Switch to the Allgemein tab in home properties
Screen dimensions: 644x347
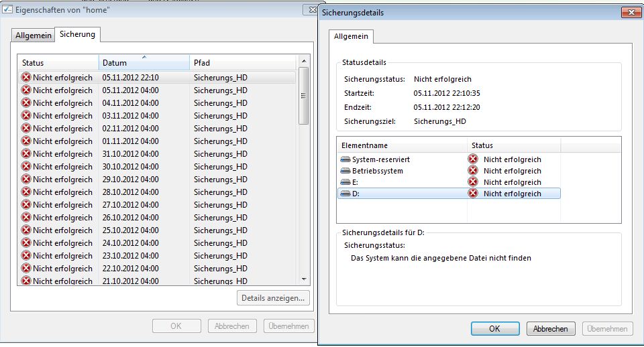pyautogui.click(x=34, y=35)
